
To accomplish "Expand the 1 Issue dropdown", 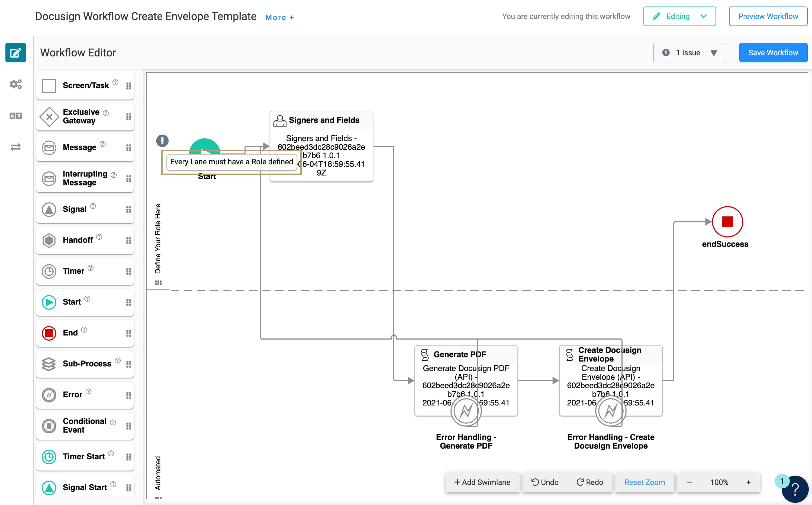I will point(689,52).
